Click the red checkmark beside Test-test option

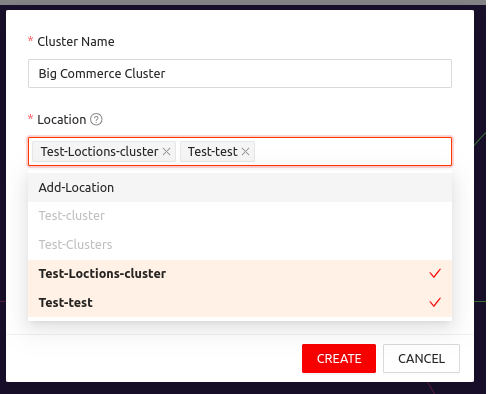pos(435,302)
